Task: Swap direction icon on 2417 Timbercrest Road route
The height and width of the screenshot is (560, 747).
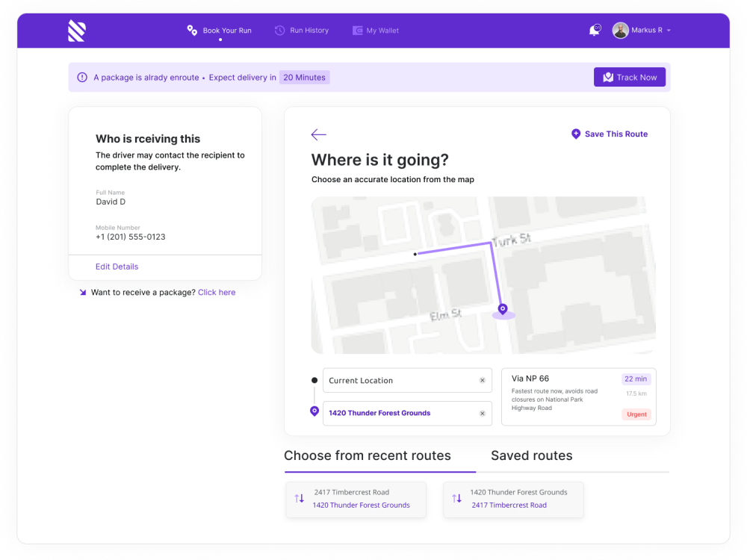Action: point(300,499)
